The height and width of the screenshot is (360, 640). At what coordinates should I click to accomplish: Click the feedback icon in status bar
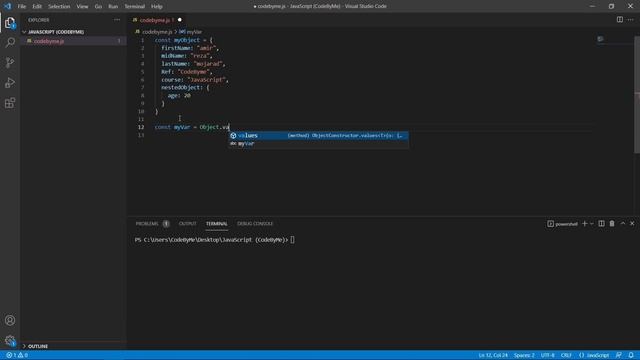[619, 355]
